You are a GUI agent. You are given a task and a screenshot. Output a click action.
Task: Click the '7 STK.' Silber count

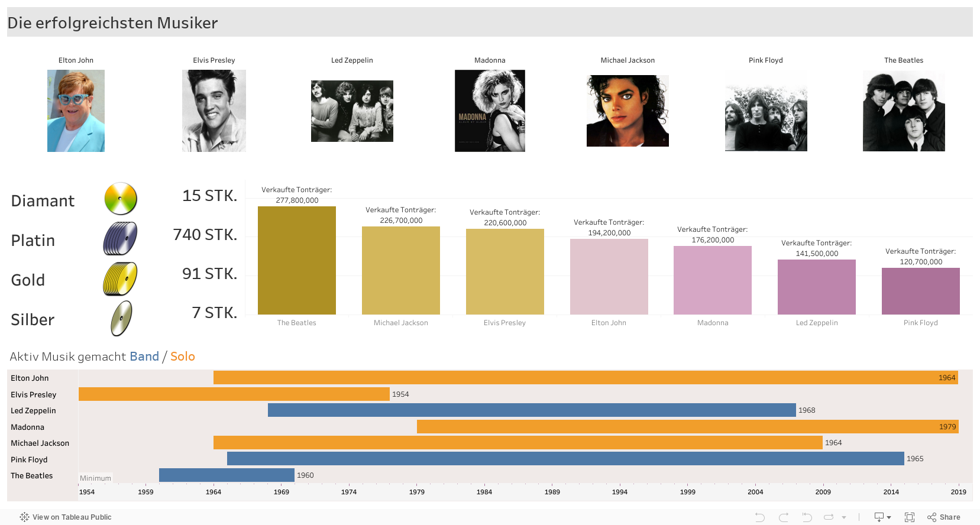pos(214,313)
